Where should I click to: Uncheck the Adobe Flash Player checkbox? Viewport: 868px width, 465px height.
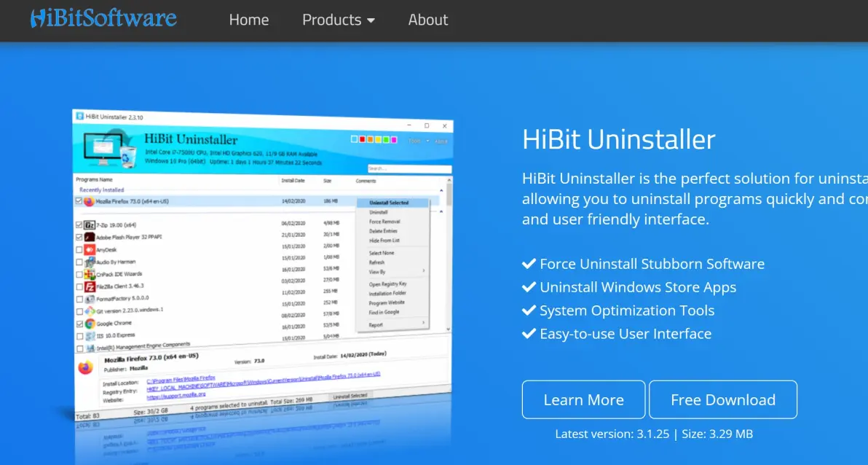point(79,237)
